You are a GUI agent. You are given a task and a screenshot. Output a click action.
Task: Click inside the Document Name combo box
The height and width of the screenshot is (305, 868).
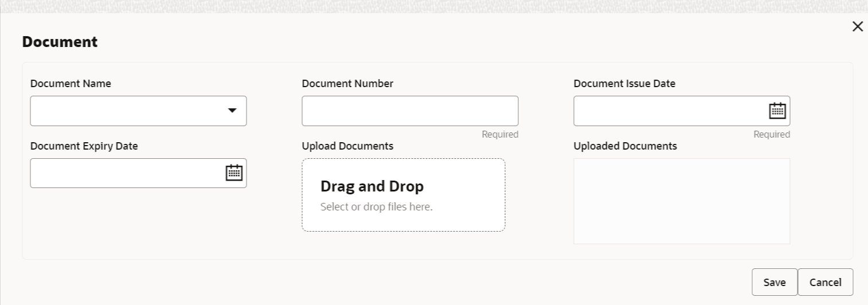(126, 111)
